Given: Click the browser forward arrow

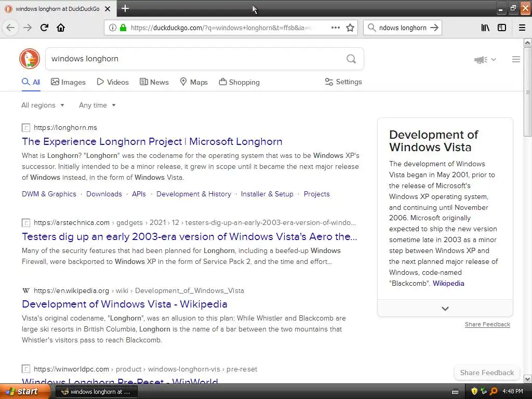Looking at the screenshot, I should pyautogui.click(x=28, y=28).
